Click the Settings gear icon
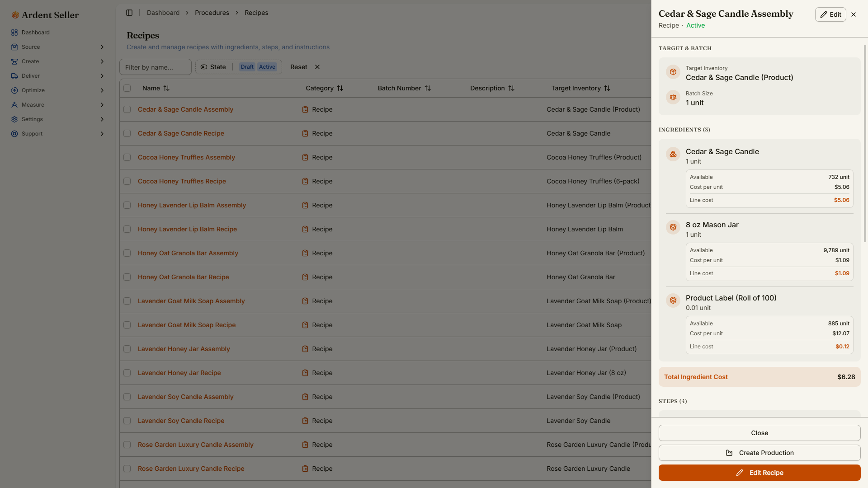The height and width of the screenshot is (488, 868). coord(14,119)
